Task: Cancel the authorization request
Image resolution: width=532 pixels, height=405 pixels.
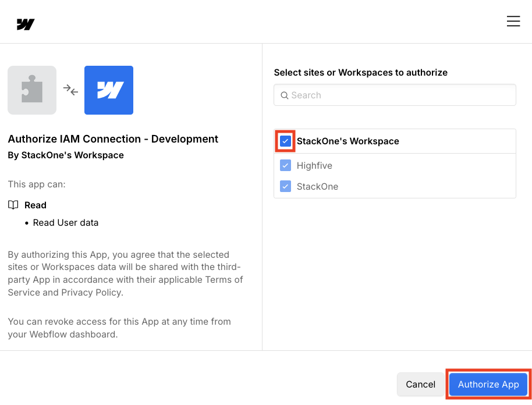Action: click(x=420, y=384)
